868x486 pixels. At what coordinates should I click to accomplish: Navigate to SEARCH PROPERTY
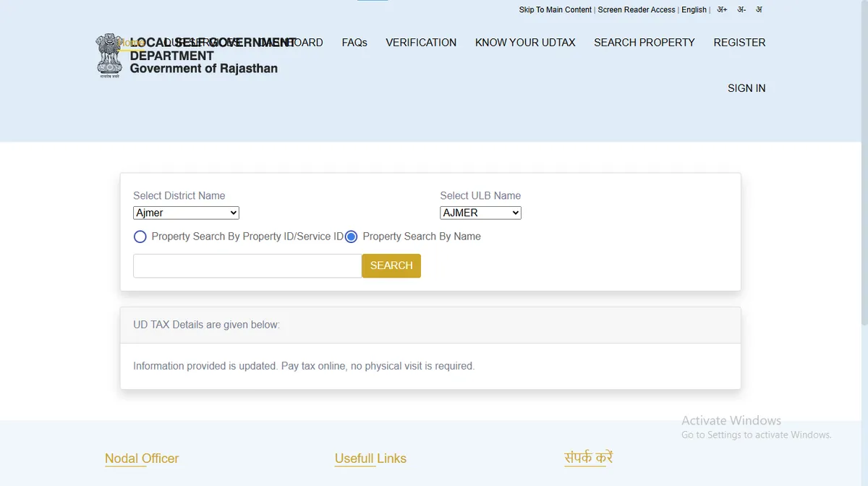[644, 43]
